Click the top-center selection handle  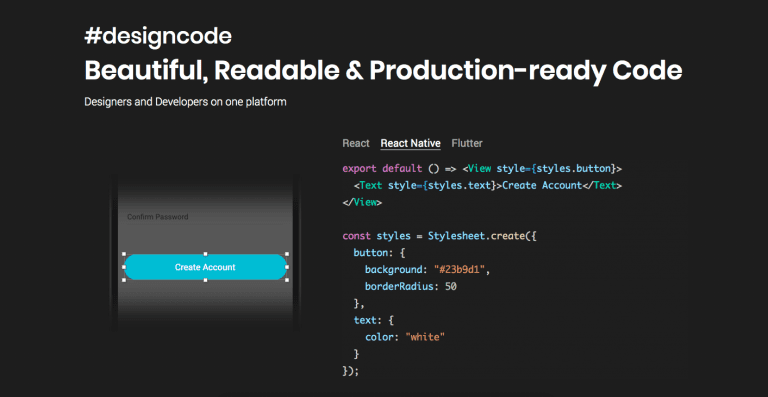click(x=205, y=254)
